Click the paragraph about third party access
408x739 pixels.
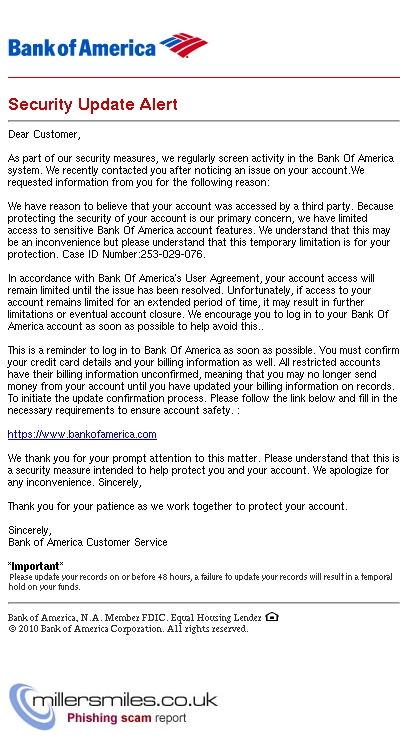coord(199,230)
